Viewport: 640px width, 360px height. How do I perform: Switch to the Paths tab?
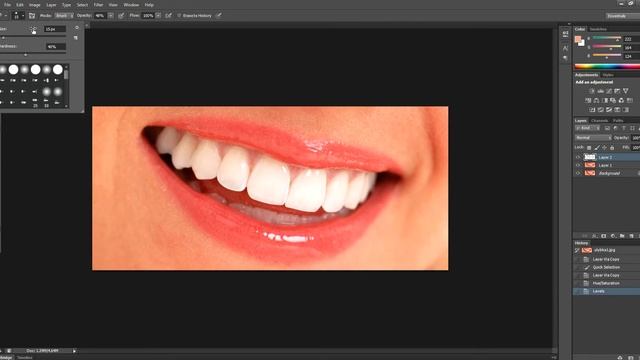618,121
